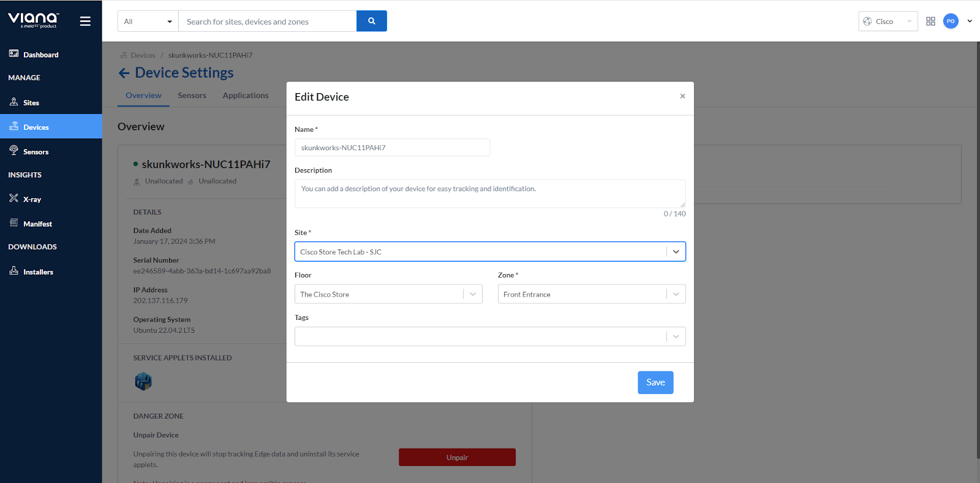Open the All search filter dropdown
Image resolution: width=980 pixels, height=483 pixels.
tap(148, 21)
